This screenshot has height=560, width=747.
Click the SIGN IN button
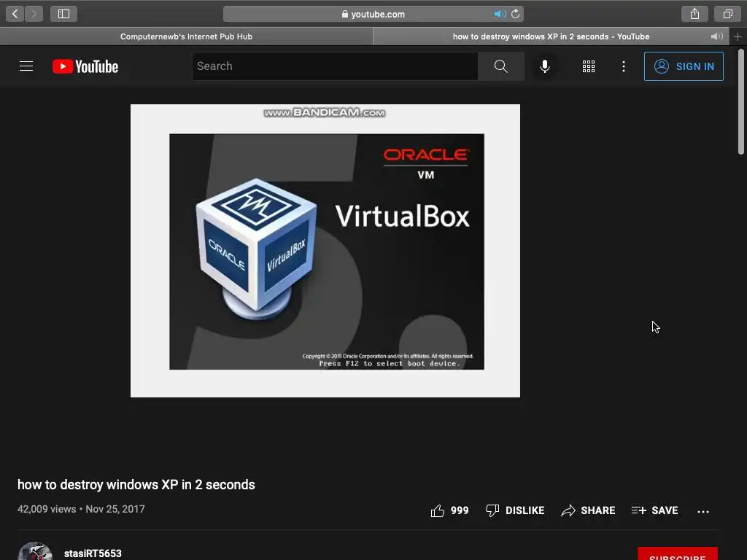(684, 66)
